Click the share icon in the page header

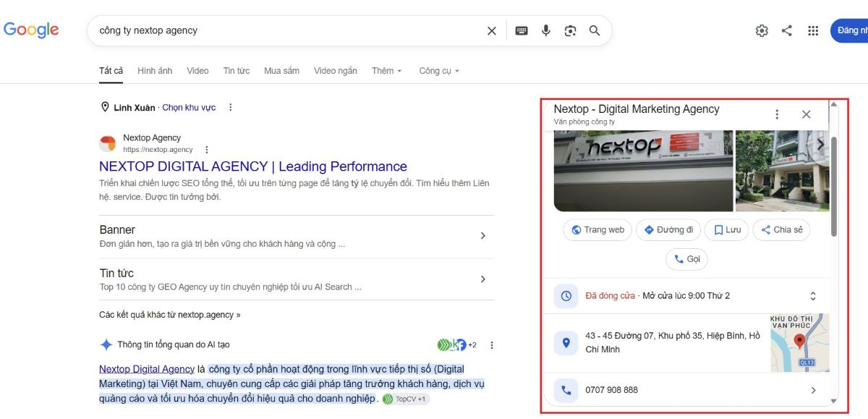tap(787, 30)
